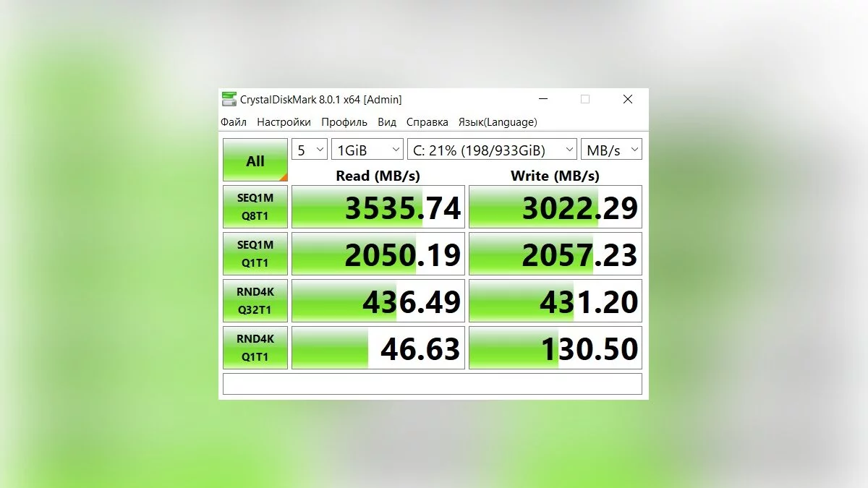This screenshot has width=868, height=488.
Task: Click the Read (MB/s) column header
Action: click(378, 175)
